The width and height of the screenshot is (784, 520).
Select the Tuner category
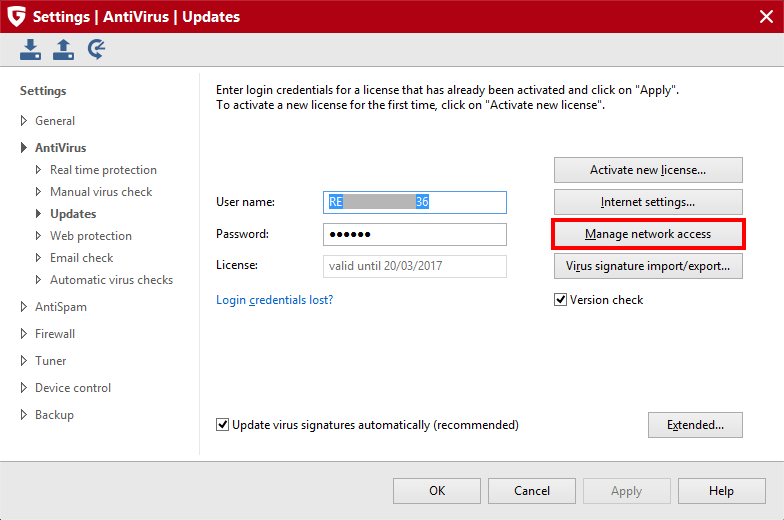pyautogui.click(x=50, y=361)
